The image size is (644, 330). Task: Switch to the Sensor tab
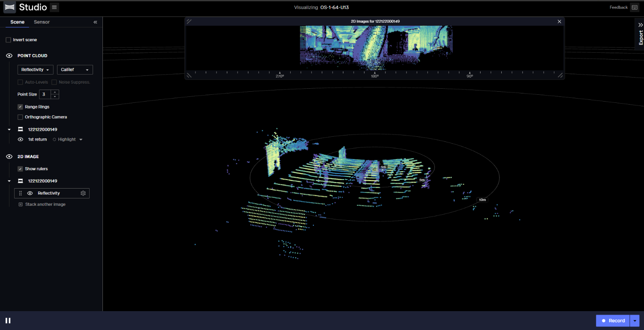coord(42,22)
